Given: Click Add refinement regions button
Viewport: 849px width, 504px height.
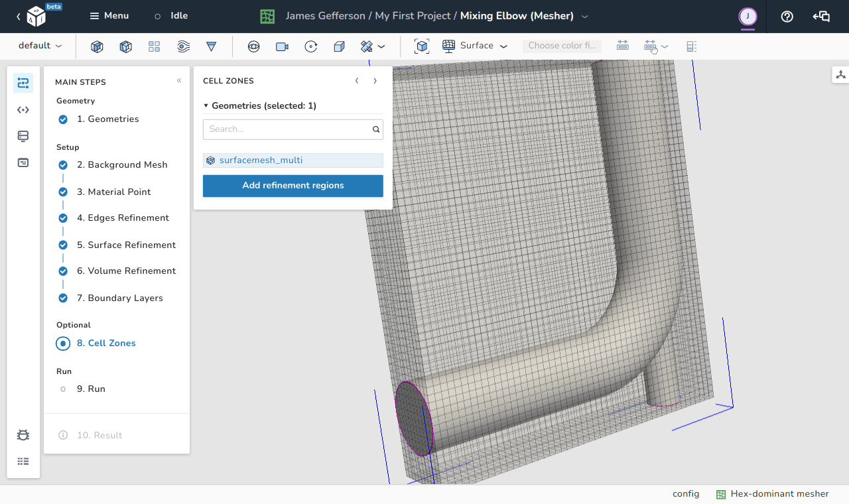Looking at the screenshot, I should tap(293, 186).
